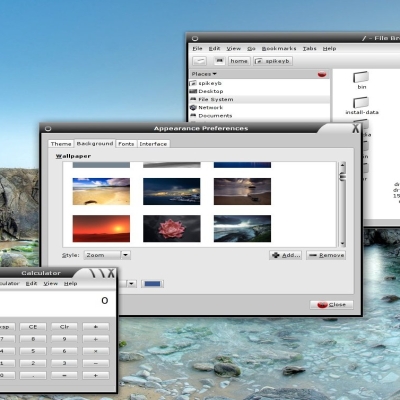Select the sandy beach wallpaper thumbnail
Screen dimensions: 400x400
[x=101, y=191]
